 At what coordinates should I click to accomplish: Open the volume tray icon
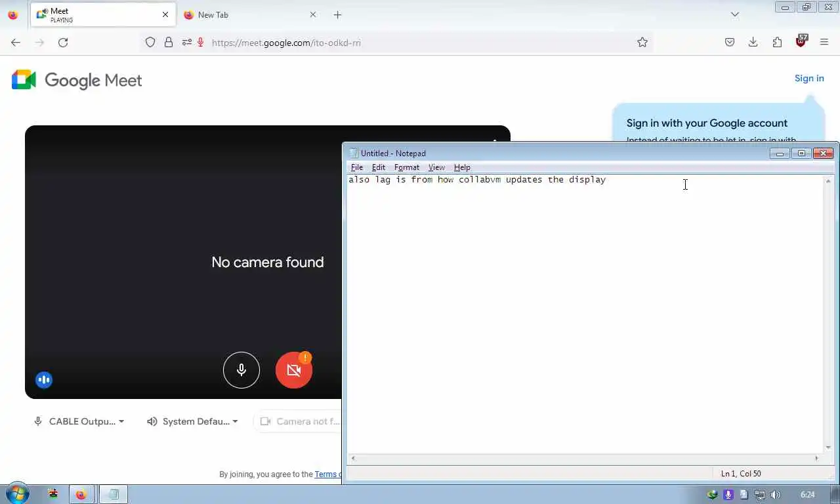[x=776, y=495]
